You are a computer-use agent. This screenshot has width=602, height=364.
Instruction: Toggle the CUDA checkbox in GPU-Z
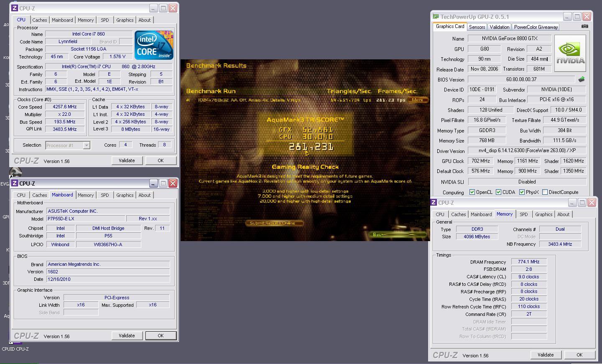point(498,192)
